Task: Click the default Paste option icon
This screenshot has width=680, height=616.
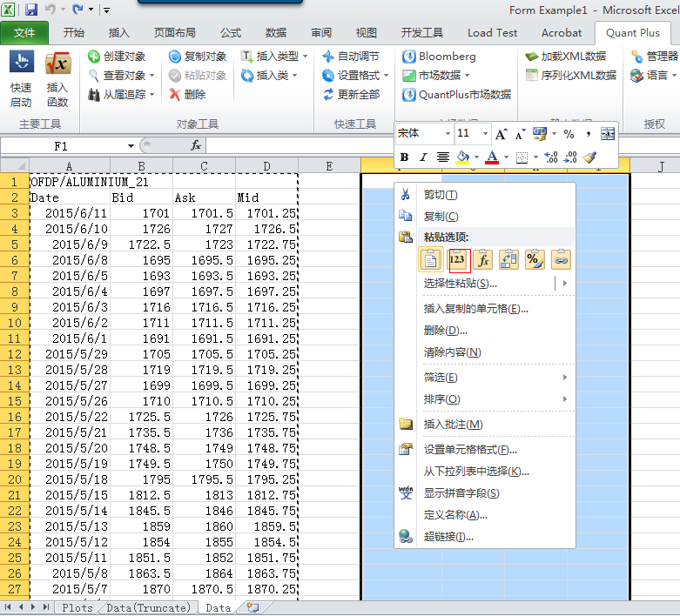Action: (431, 259)
